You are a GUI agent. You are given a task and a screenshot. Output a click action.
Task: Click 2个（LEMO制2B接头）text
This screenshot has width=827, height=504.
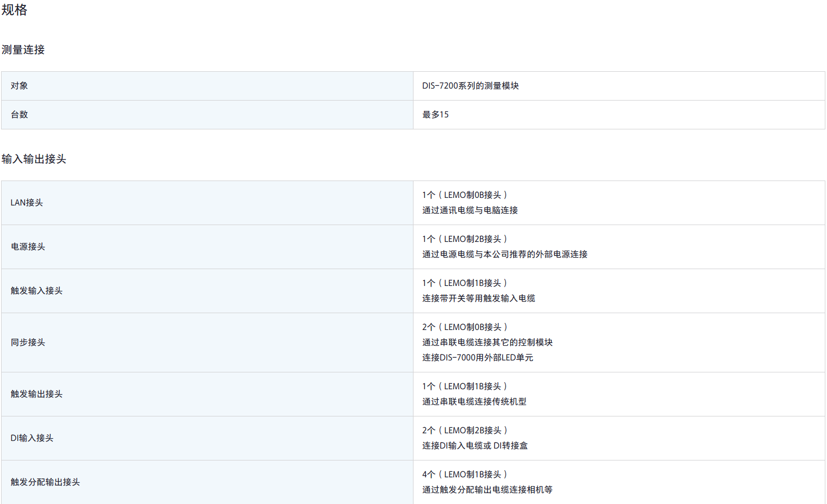(465, 431)
